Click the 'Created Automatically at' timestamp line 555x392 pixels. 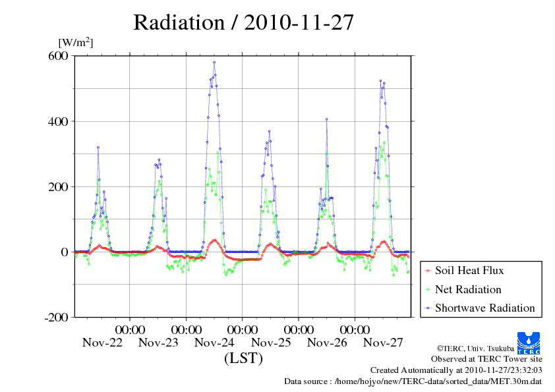tap(456, 370)
